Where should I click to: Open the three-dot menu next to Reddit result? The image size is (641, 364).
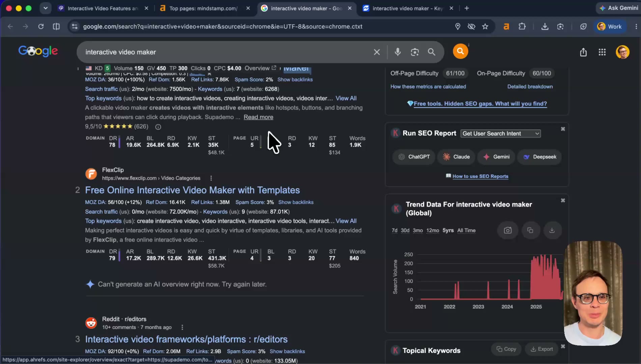tap(182, 327)
